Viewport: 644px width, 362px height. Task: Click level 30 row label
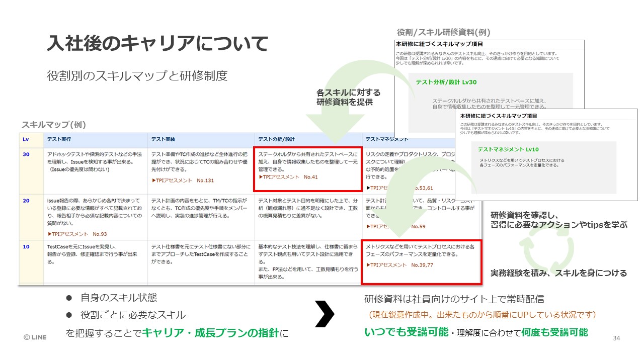coord(26,154)
